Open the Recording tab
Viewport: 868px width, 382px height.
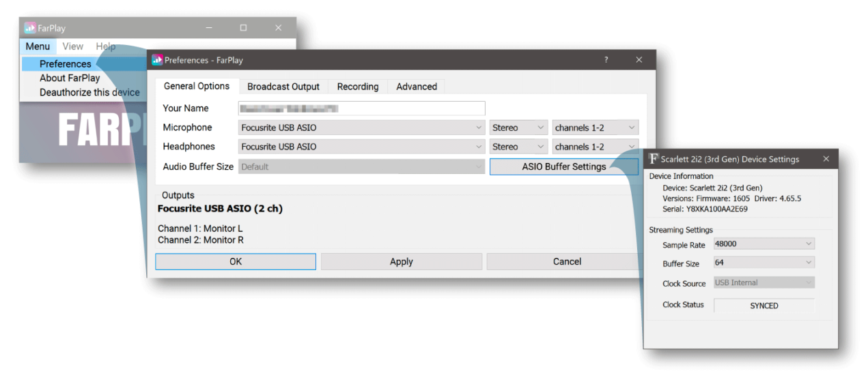click(357, 87)
